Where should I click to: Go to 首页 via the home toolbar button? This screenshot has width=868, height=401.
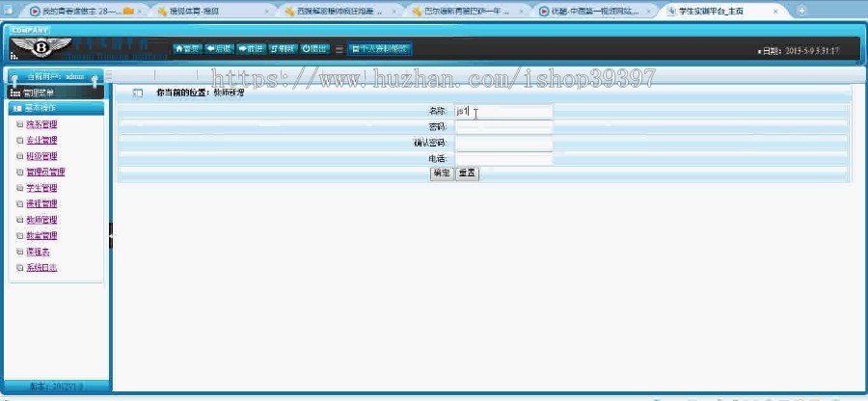188,48
